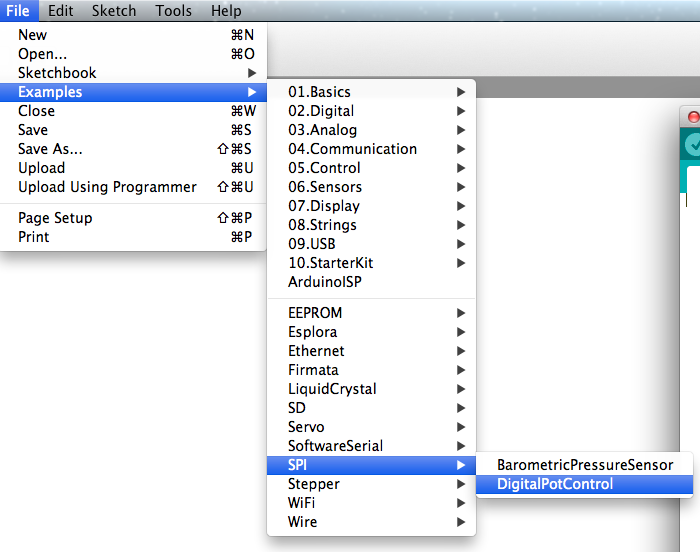Expand 01.Basics examples submenu
The width and height of the screenshot is (700, 552).
(x=371, y=92)
